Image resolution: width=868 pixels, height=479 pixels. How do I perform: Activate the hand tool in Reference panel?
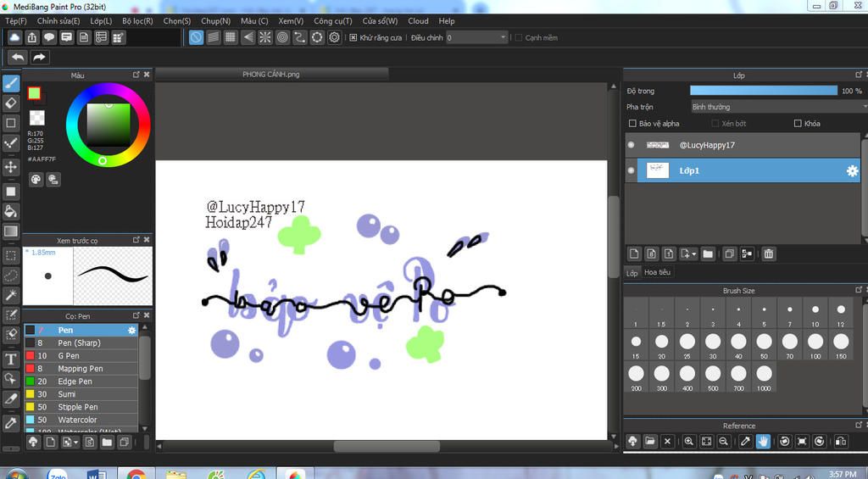coord(763,442)
